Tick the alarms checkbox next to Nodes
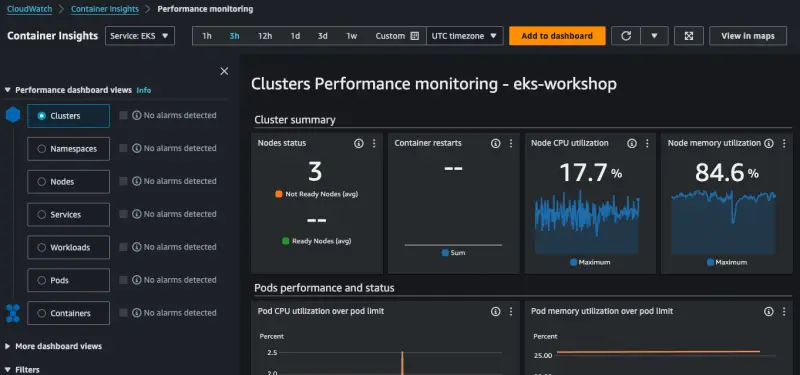 click(x=123, y=181)
